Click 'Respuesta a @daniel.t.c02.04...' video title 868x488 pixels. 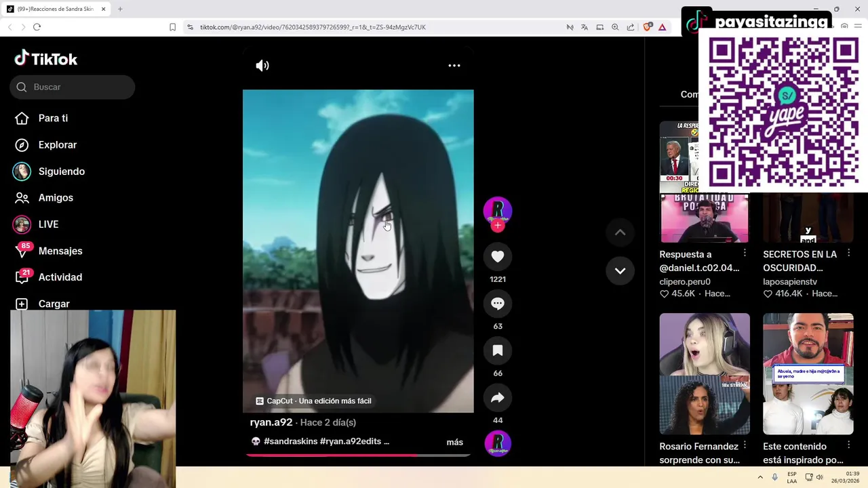[699, 261]
